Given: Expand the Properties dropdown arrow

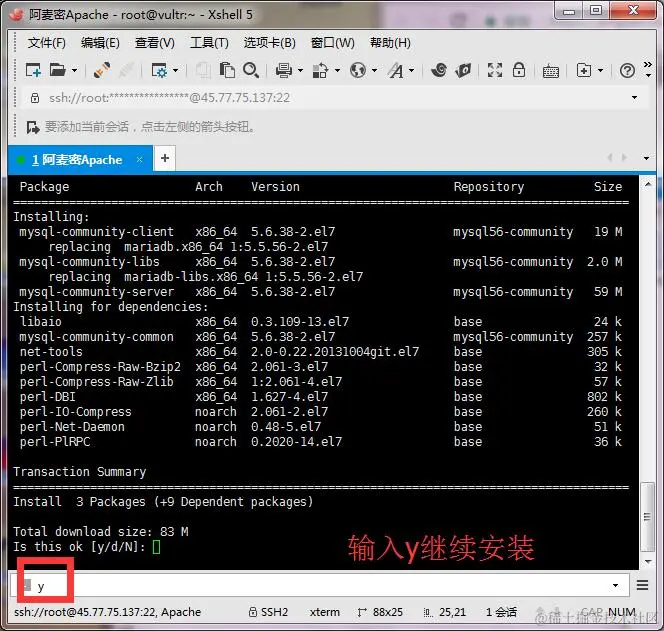Looking at the screenshot, I should click(175, 70).
